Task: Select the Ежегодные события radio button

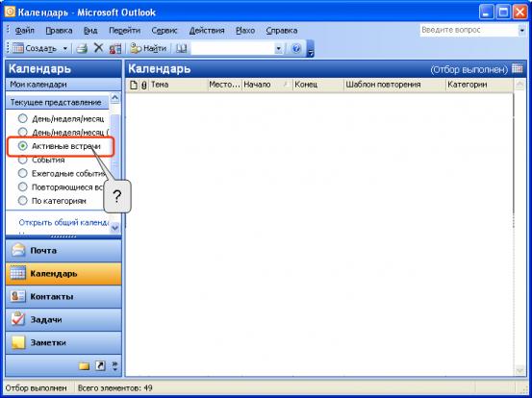Action: pos(22,173)
